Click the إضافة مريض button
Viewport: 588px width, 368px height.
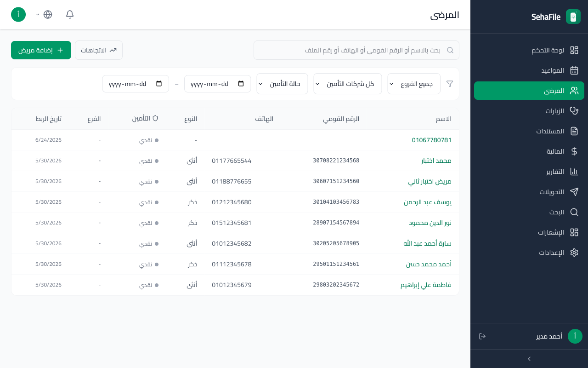point(41,50)
